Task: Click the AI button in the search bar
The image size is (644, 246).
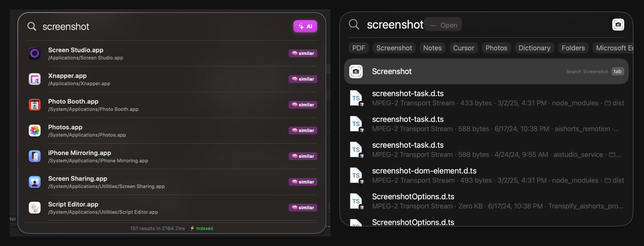Action: (305, 26)
